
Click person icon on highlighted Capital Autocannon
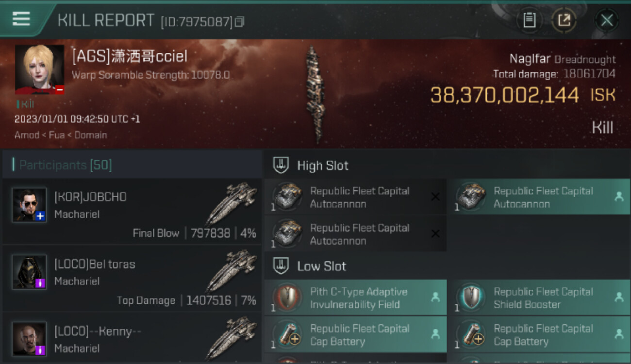pos(619,197)
